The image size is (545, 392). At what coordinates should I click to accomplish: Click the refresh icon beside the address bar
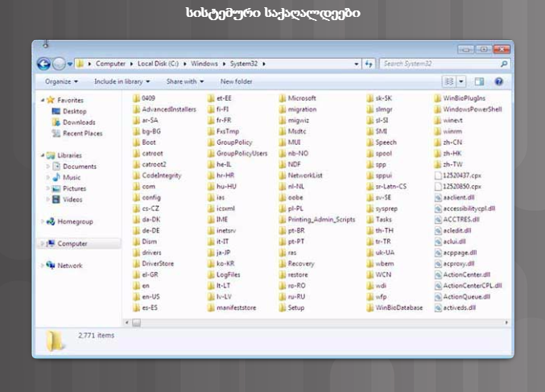coord(369,64)
